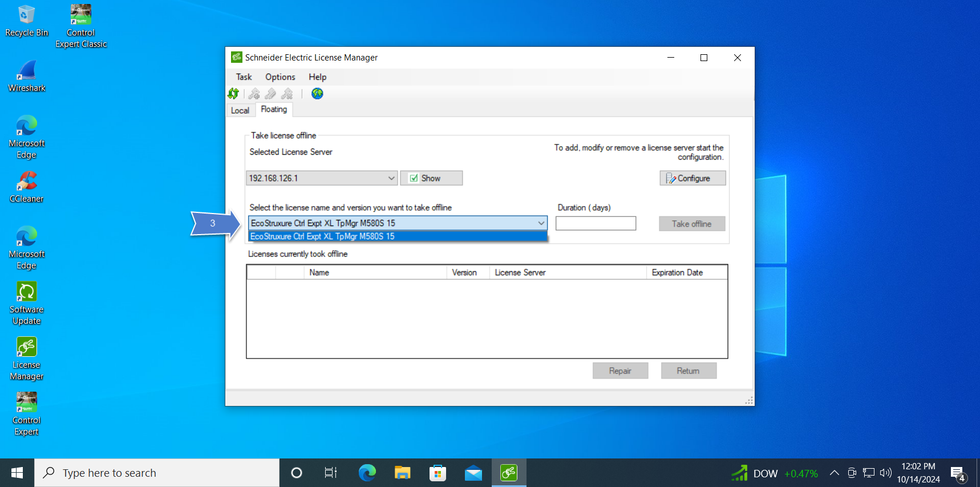Select the Floating tab
Screen dimensions: 980x487
(274, 109)
